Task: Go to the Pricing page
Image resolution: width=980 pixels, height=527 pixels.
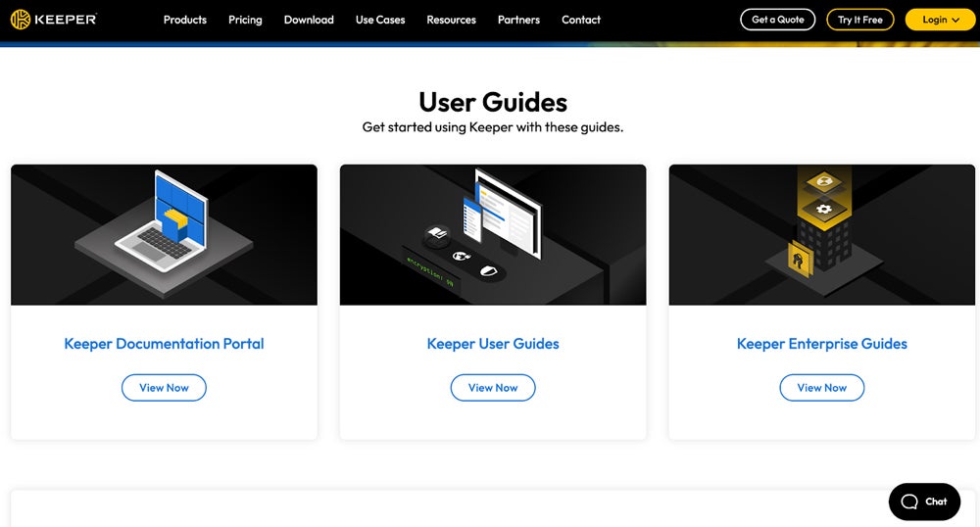Action: pos(245,20)
